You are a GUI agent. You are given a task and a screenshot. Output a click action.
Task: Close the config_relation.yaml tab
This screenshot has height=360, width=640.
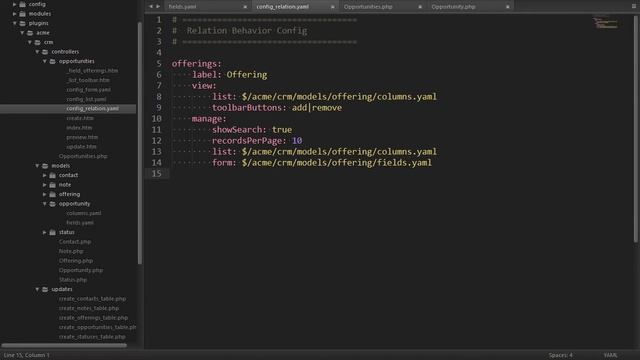pos(332,7)
